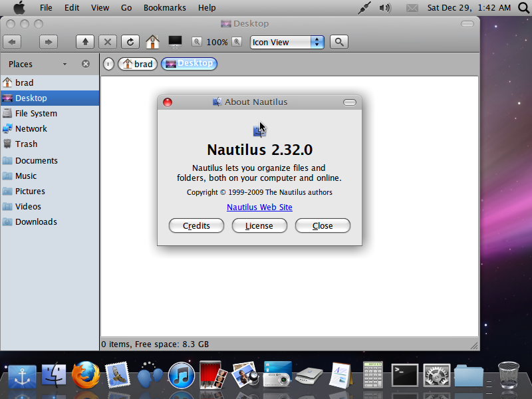Click the network plug icon in menu bar

point(364,7)
